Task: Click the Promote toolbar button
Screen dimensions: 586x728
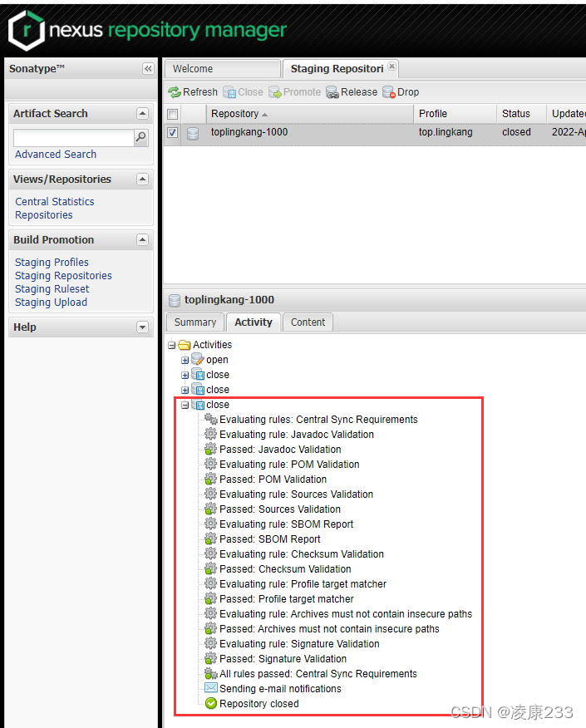Action: (x=294, y=92)
